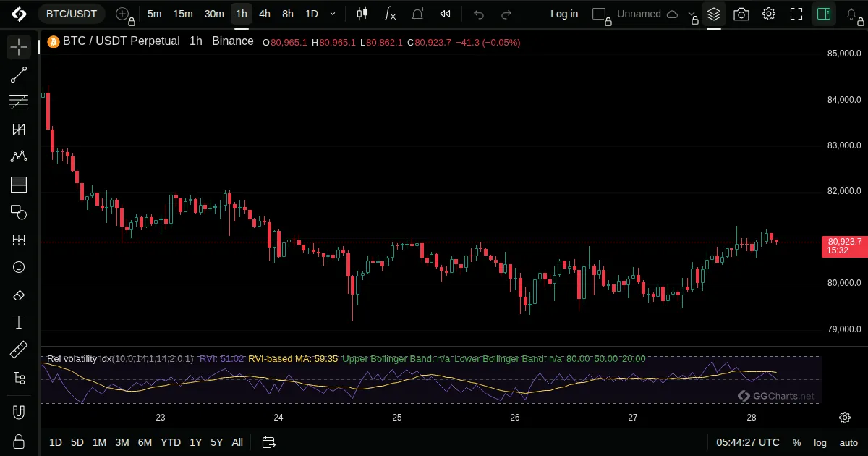Set date range to 5D

click(x=77, y=442)
